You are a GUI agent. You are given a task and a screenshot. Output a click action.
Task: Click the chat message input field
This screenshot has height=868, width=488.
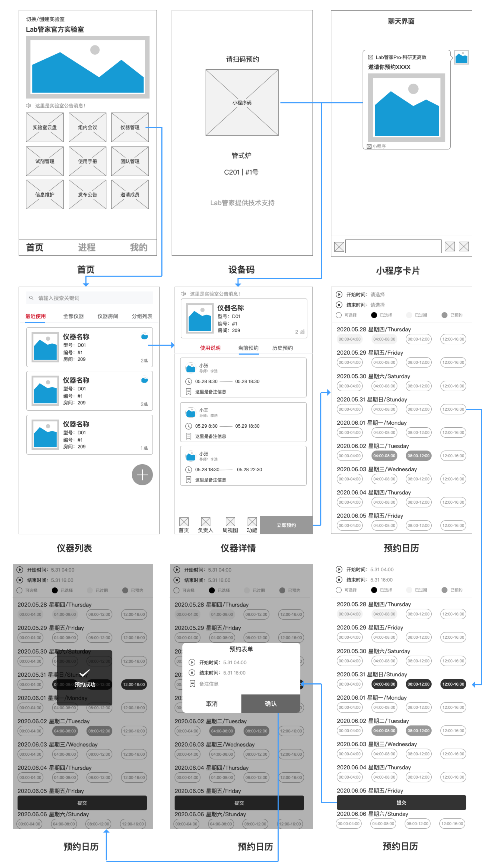(x=393, y=246)
